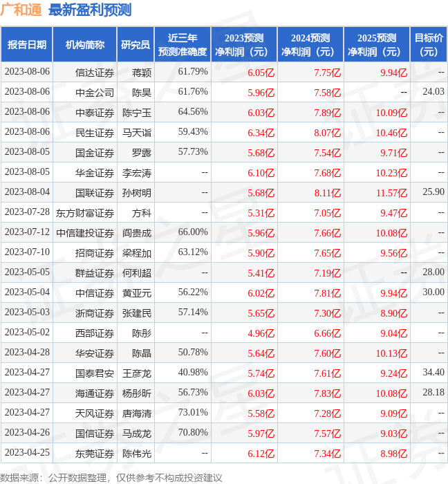Select the 研究员 column header
448x484 pixels.
(136, 45)
